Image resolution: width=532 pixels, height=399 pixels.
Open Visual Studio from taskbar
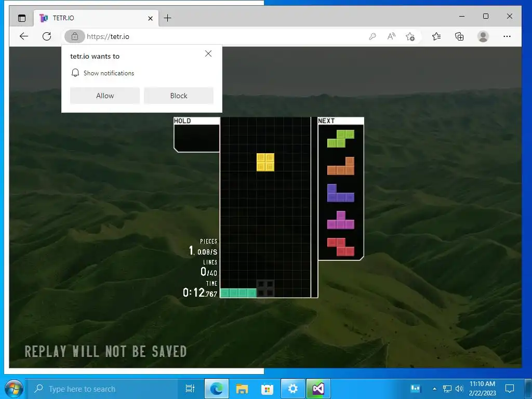pyautogui.click(x=318, y=389)
